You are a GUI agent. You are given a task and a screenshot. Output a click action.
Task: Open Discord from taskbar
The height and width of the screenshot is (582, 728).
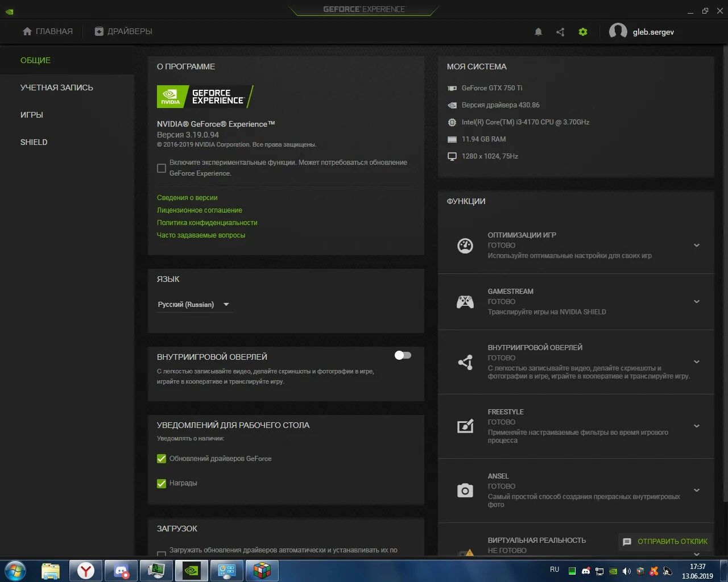121,570
